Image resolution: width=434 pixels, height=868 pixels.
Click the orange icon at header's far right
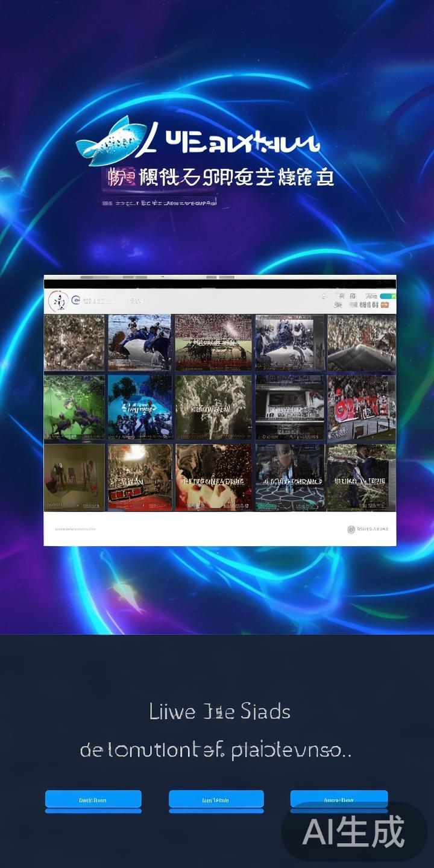point(383,305)
